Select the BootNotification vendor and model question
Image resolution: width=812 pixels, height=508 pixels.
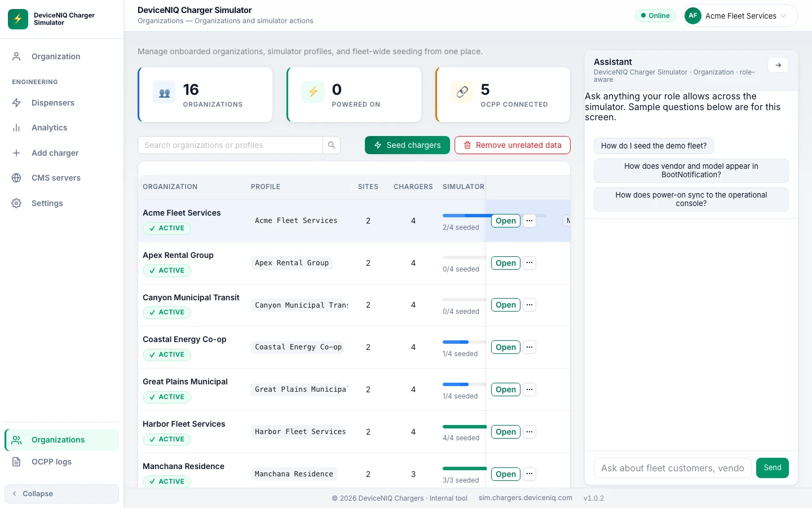(691, 170)
